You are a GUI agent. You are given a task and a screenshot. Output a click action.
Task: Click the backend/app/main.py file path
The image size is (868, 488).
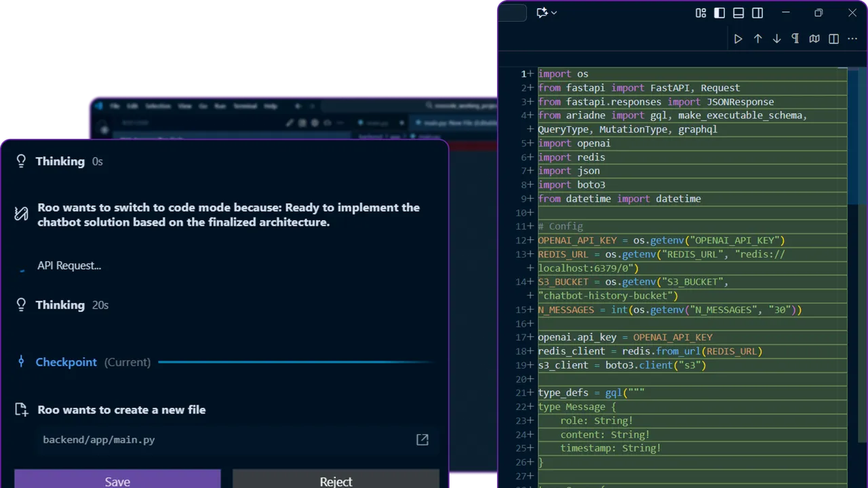point(99,440)
